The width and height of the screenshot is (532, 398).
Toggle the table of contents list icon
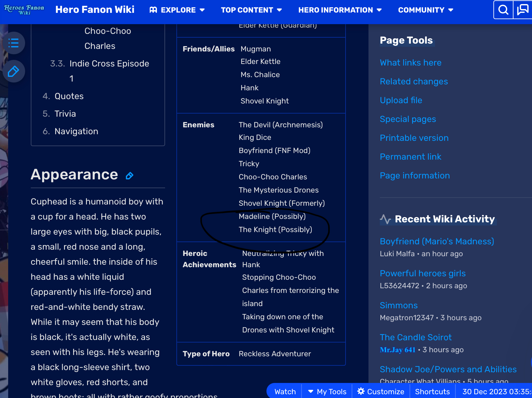pos(13,43)
